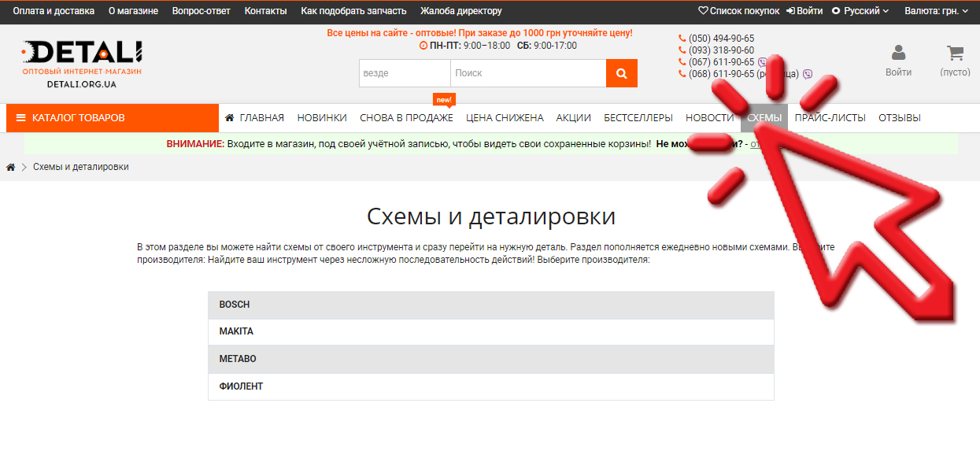Open the ПРАЙС-ЛИСТЫ menu item
Viewport: 980px width, 451px height.
[x=830, y=118]
